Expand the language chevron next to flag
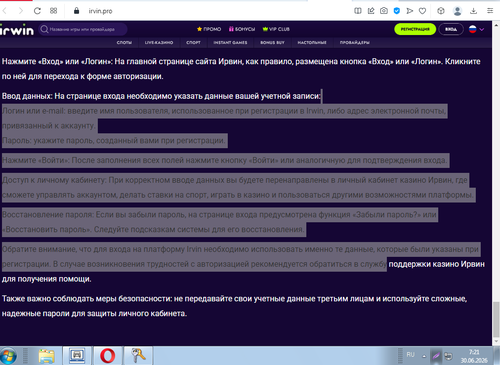500x365 pixels. [482, 29]
